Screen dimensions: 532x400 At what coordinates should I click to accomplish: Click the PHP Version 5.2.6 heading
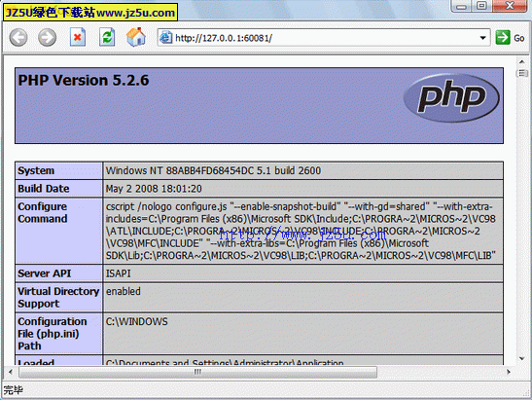click(x=84, y=80)
